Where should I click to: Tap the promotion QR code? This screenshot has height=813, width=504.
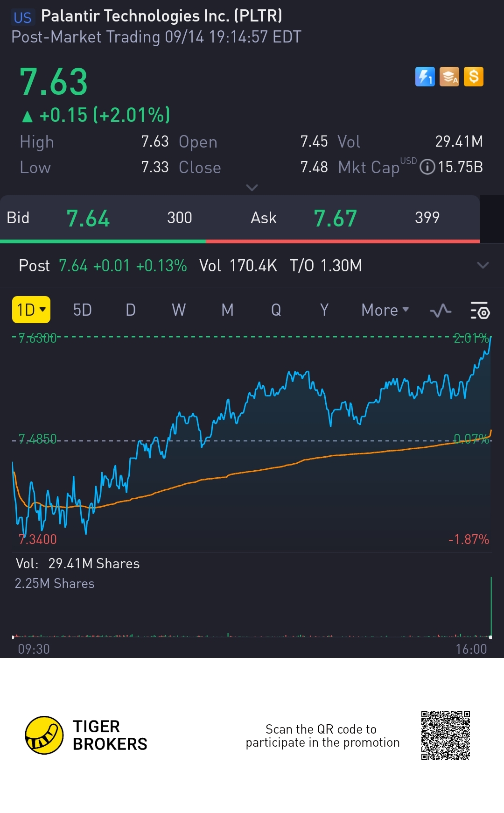tap(445, 735)
